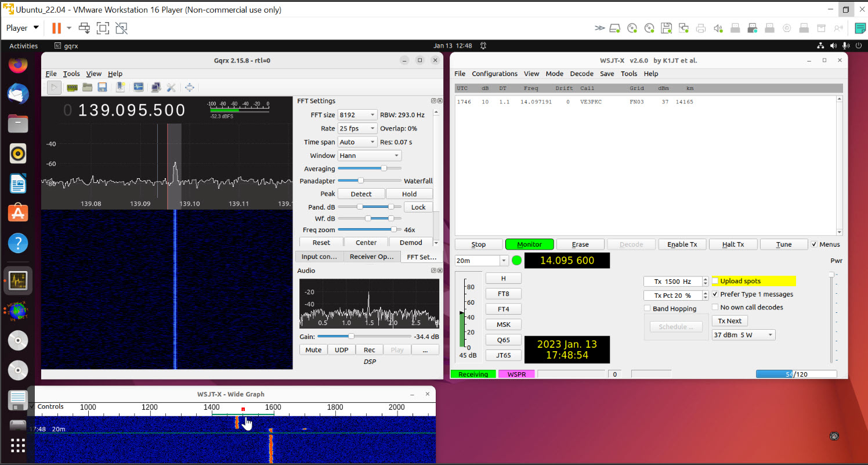Enable Band Hopping in WSJT-X
This screenshot has width=868, height=465.
tap(647, 308)
